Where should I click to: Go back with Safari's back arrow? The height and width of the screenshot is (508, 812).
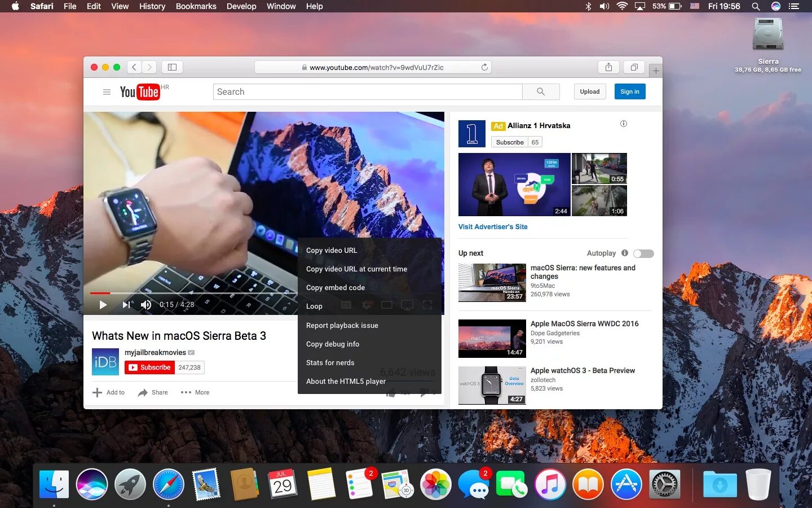pyautogui.click(x=134, y=67)
